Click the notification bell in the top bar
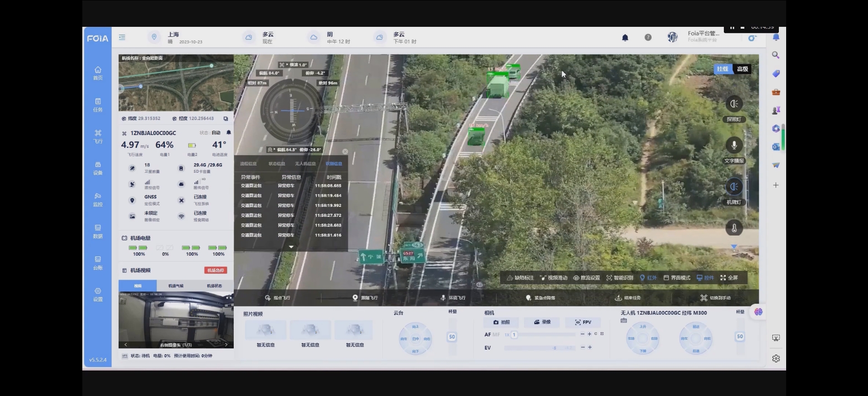The height and width of the screenshot is (396, 868). [625, 38]
